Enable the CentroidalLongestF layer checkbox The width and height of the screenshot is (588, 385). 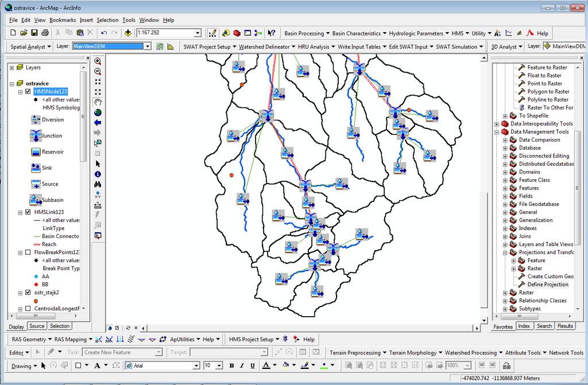[28, 309]
